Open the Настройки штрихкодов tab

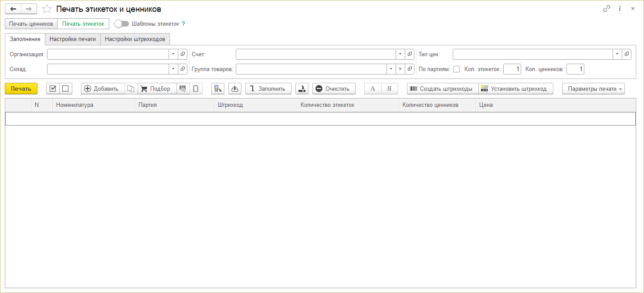tap(135, 39)
